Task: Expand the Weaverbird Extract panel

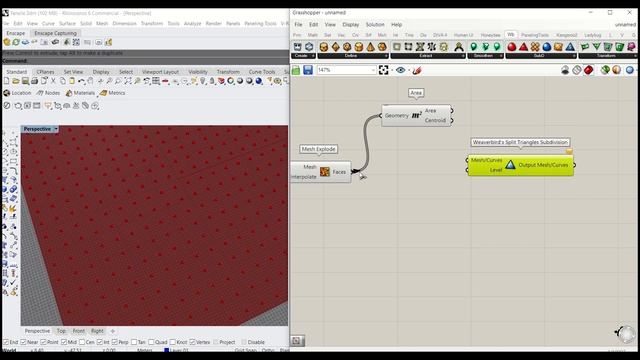Action: click(463, 56)
